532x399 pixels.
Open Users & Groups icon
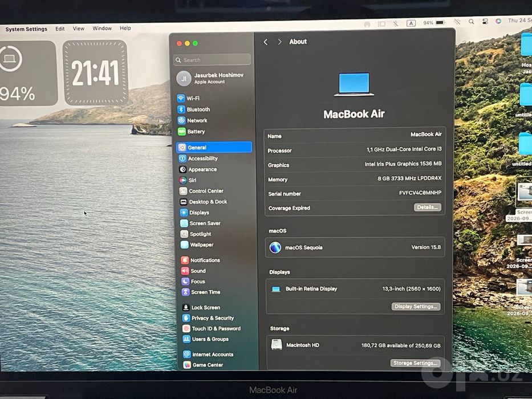point(186,339)
